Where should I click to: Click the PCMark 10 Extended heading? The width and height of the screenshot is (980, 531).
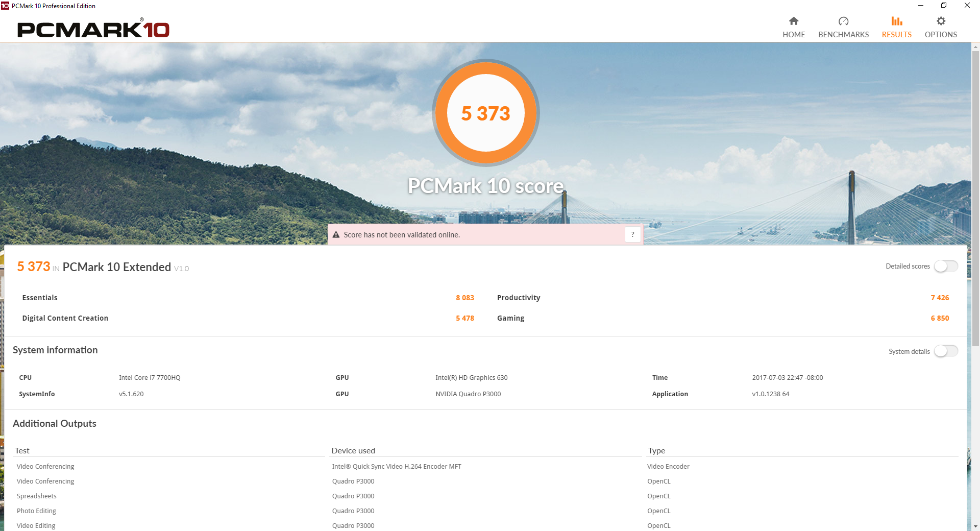[x=117, y=267]
